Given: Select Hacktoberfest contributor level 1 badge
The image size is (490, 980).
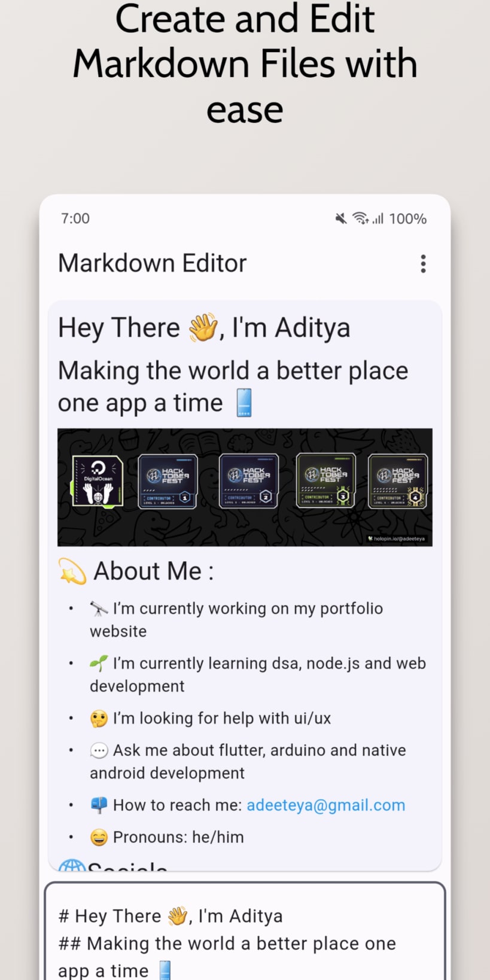Looking at the screenshot, I should click(168, 481).
